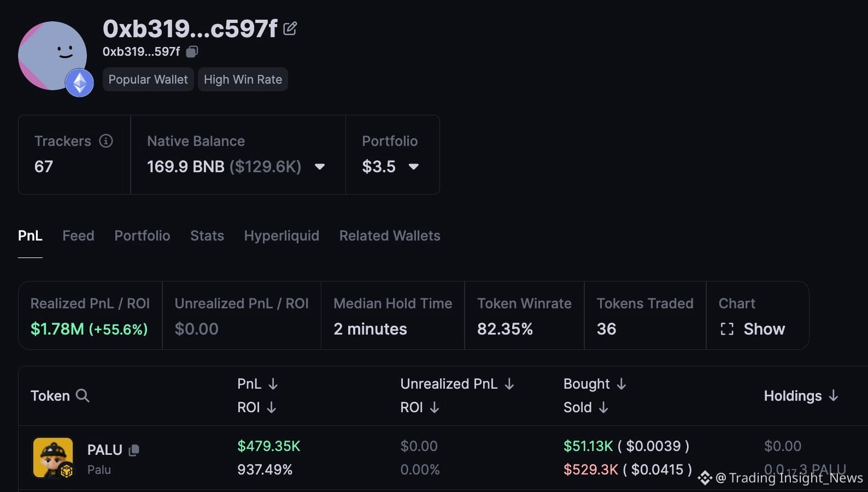868x492 pixels.
Task: Open the Related Wallets tab
Action: click(390, 236)
